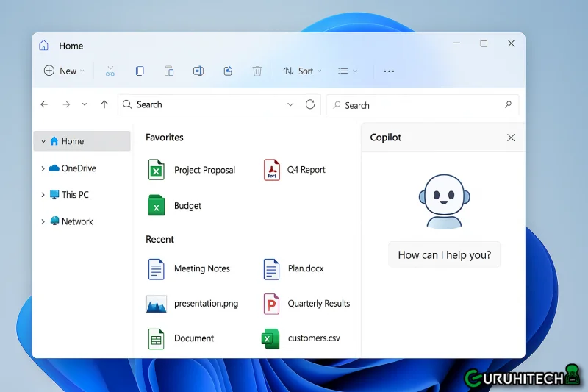This screenshot has width=588, height=392.
Task: Open the See more ellipsis menu
Action: click(x=389, y=71)
